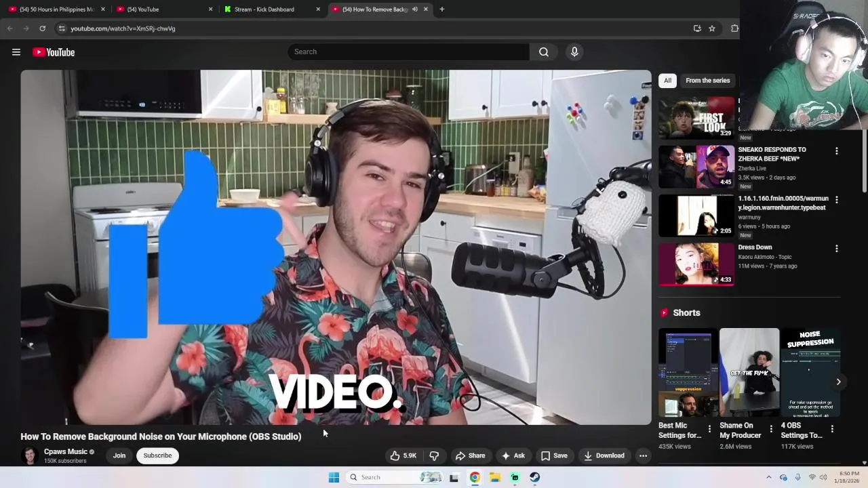Open Google Chrome from the taskbar
The height and width of the screenshot is (488, 868).
[x=475, y=477]
